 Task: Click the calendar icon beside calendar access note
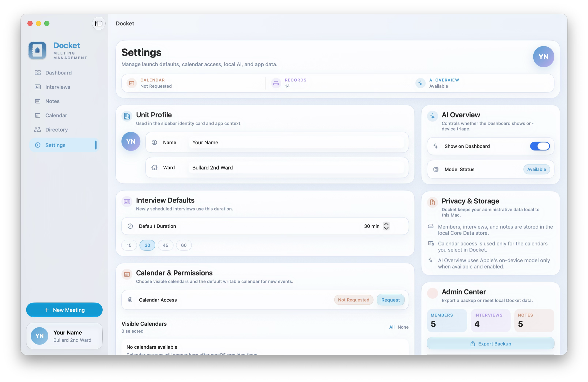(x=431, y=243)
